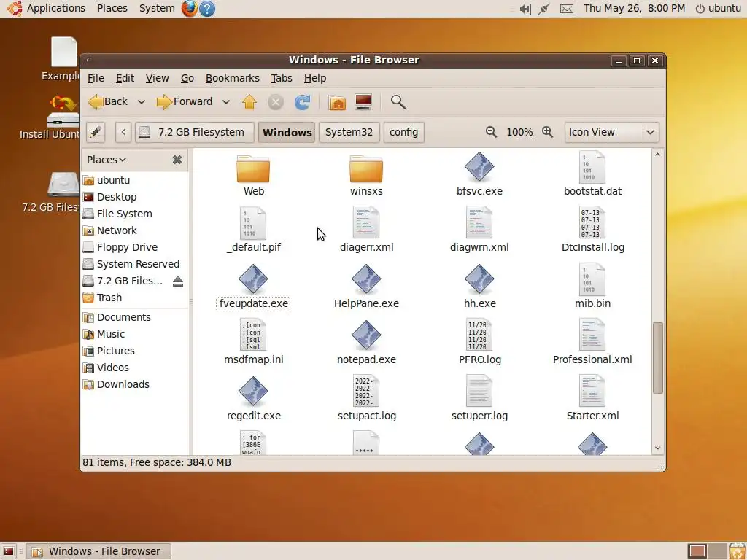Image resolution: width=747 pixels, height=560 pixels.
Task: Click the zoom in magnifier
Action: click(x=547, y=132)
